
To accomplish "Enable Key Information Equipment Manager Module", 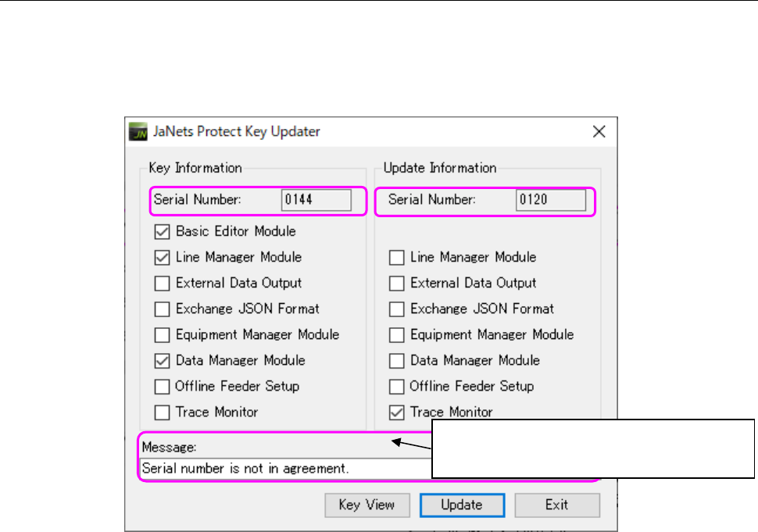I will 163,334.
